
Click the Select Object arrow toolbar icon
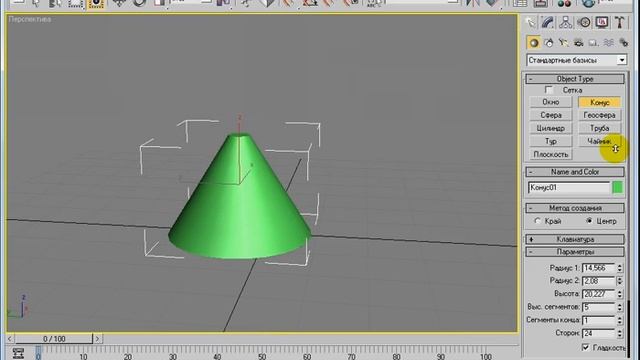pos(36,3)
